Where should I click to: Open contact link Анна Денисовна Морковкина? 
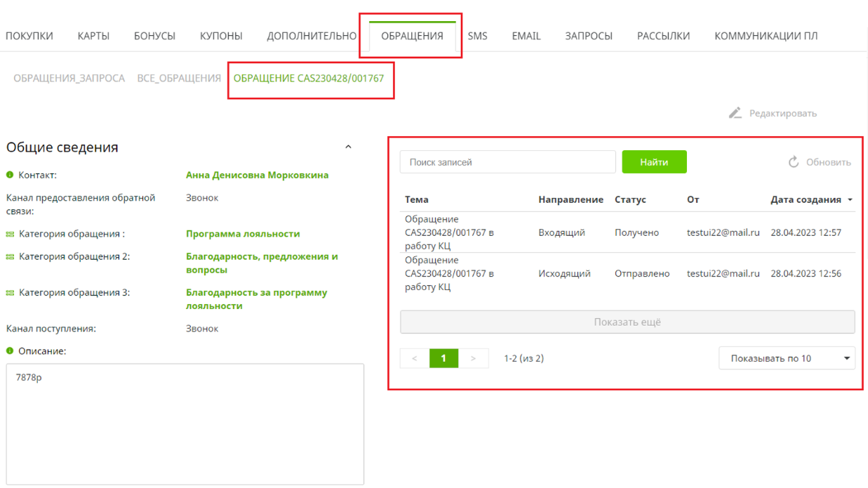coord(257,176)
